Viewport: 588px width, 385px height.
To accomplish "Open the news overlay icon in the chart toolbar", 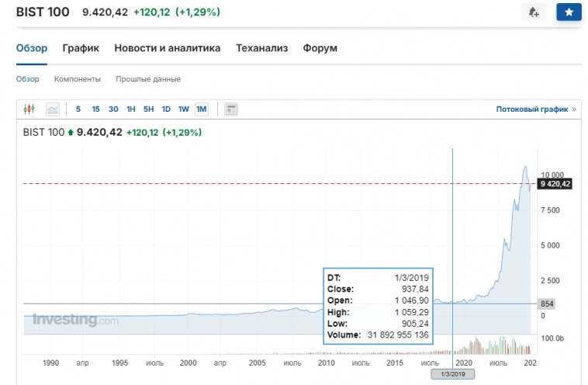I will pos(230,109).
